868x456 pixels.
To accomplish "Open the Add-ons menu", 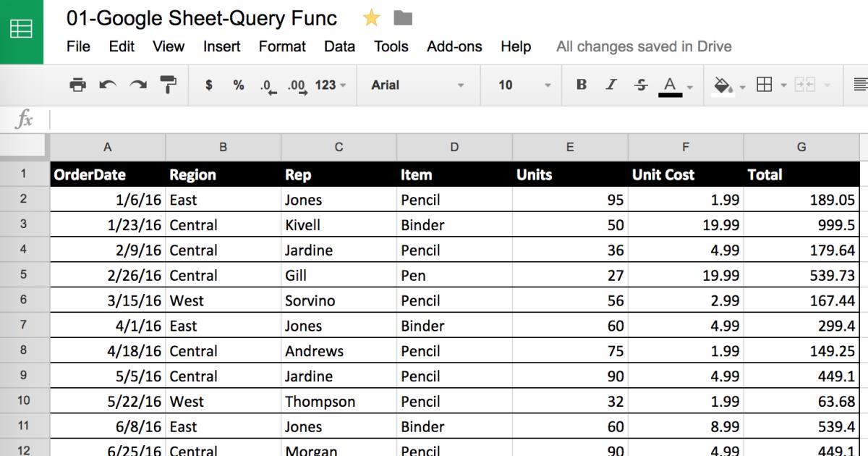I will 454,46.
